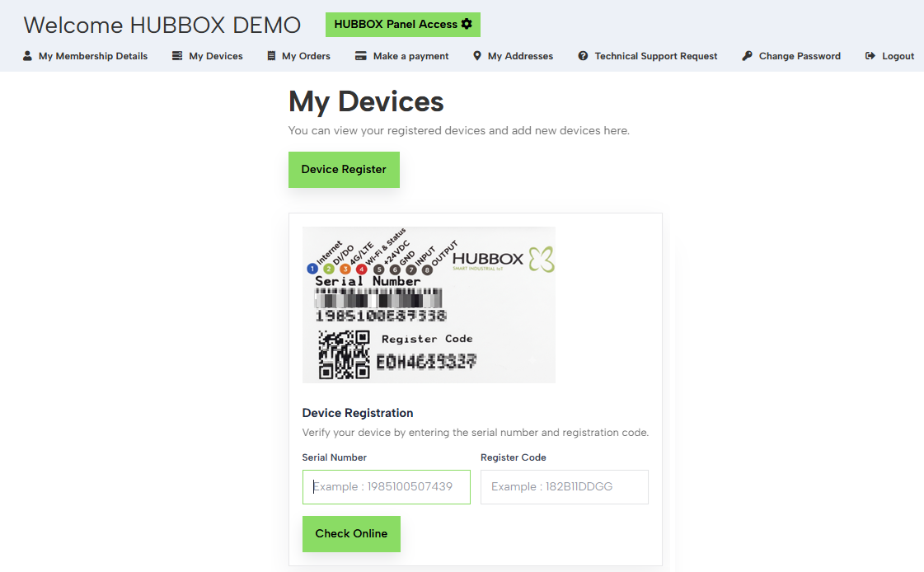This screenshot has height=572, width=924.
Task: Click the My Devices page heading
Action: [366, 101]
